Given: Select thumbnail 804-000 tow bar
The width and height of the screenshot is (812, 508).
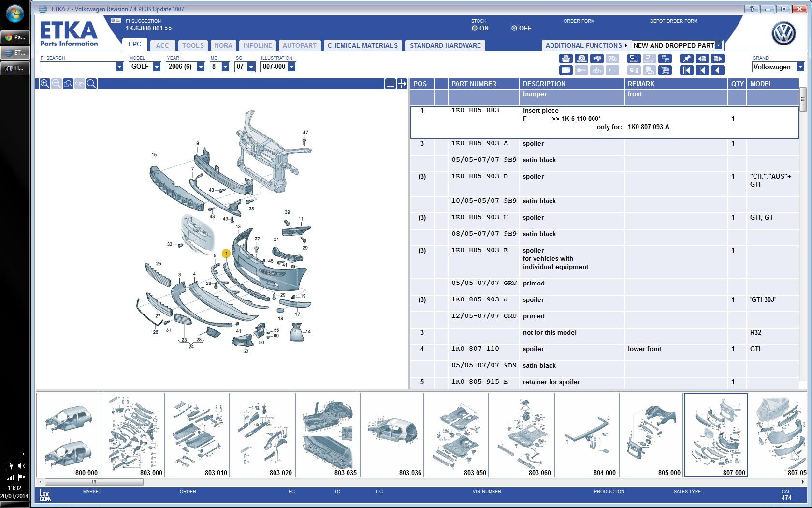Looking at the screenshot, I should [x=586, y=435].
